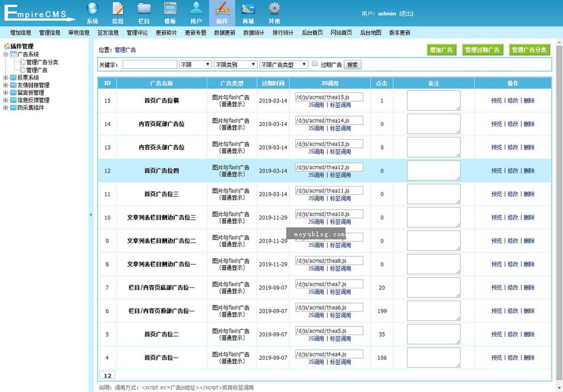Image resolution: width=563 pixels, height=392 pixels.
Task: Open the 不限广告类型 ad type dropdown
Action: (x=284, y=65)
